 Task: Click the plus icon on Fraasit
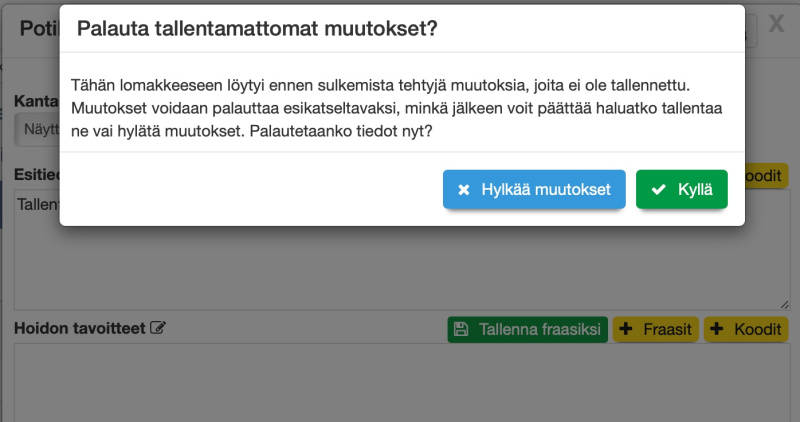627,329
